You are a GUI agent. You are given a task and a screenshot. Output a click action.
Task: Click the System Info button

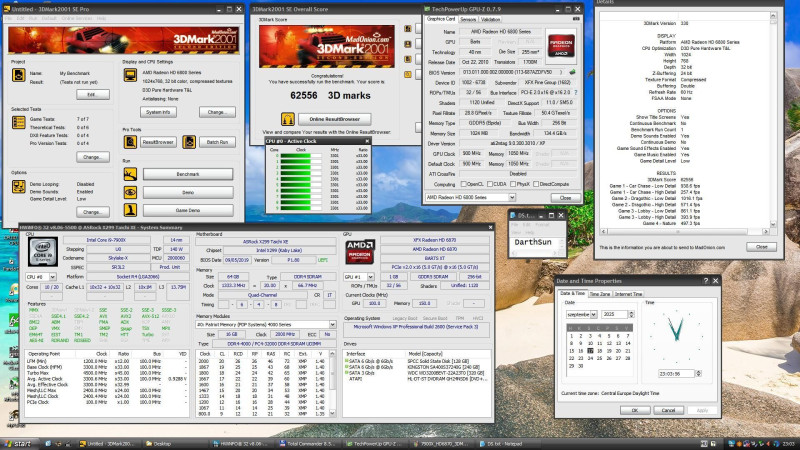pyautogui.click(x=158, y=112)
